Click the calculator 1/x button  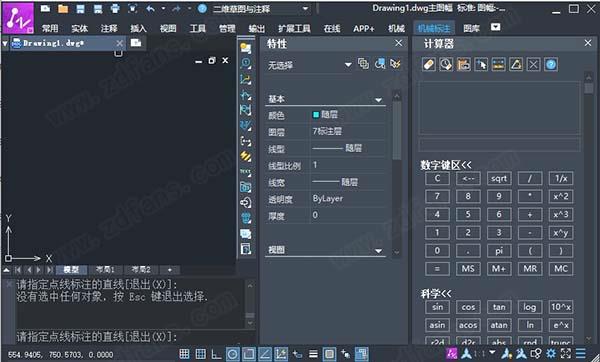click(x=561, y=178)
